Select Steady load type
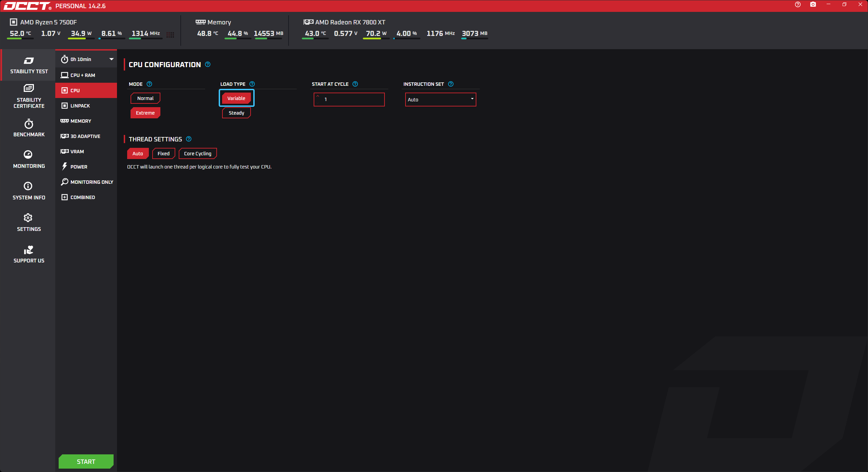Screen dimensions: 868x472 pyautogui.click(x=236, y=113)
